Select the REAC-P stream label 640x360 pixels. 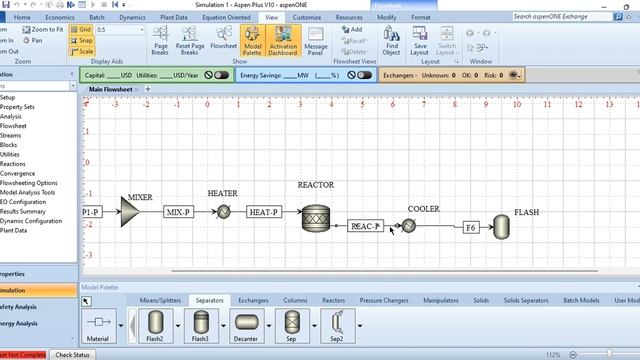pos(365,226)
